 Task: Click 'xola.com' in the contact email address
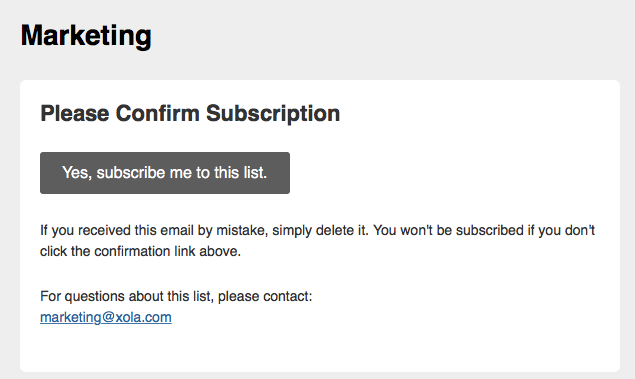[x=143, y=317]
